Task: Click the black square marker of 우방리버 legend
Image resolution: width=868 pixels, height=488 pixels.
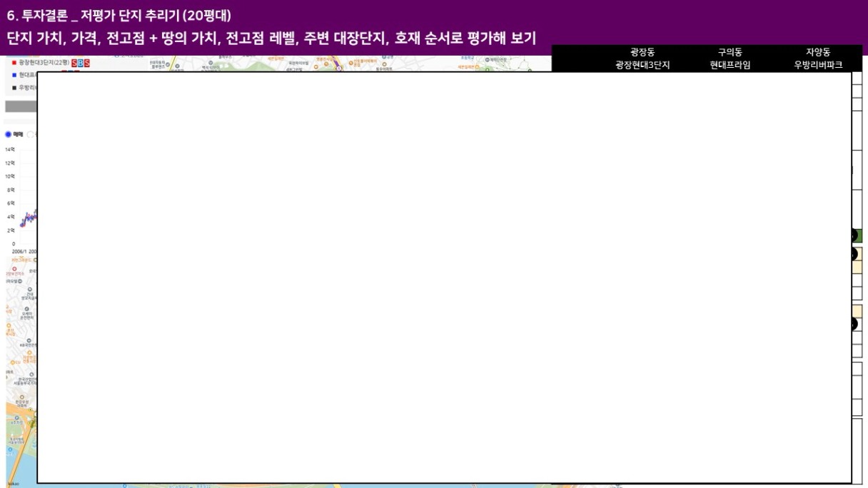Action: pos(14,88)
